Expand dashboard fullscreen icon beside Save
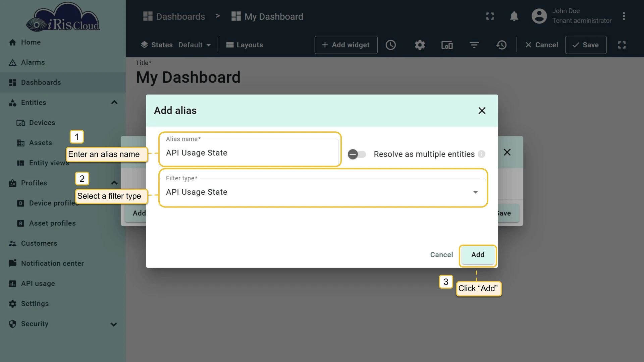 622,45
